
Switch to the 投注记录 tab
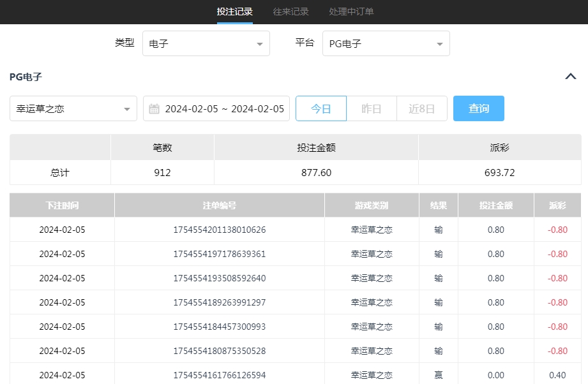[x=234, y=11]
